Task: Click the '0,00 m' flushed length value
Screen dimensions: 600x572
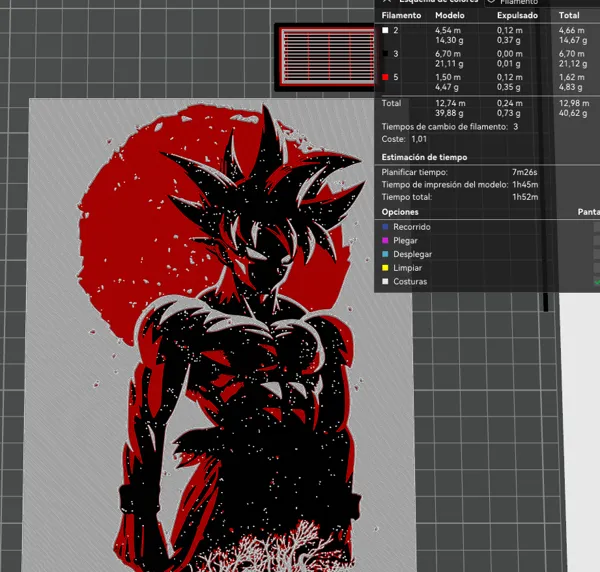Action: click(509, 54)
